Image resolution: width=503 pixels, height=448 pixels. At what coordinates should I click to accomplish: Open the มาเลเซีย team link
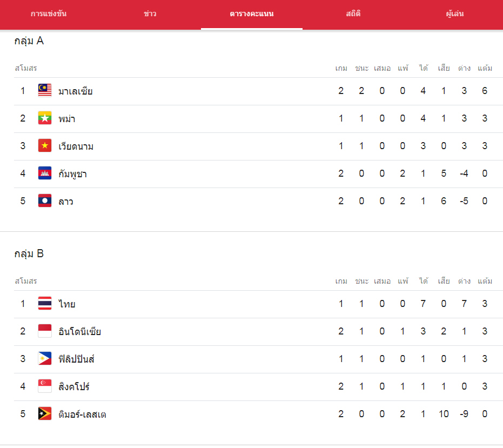[76, 91]
